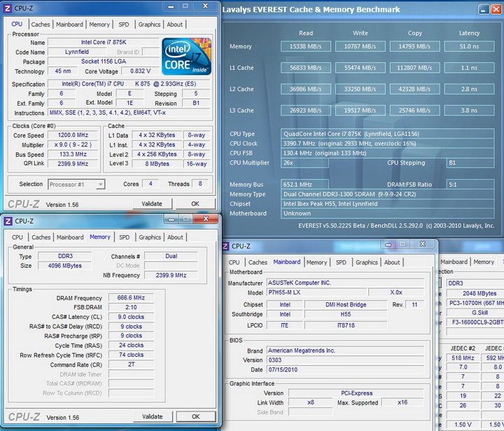Viewport: 504px width, 431px height.
Task: Click the NB Frequency 2399.9 MHz value
Action: click(171, 275)
